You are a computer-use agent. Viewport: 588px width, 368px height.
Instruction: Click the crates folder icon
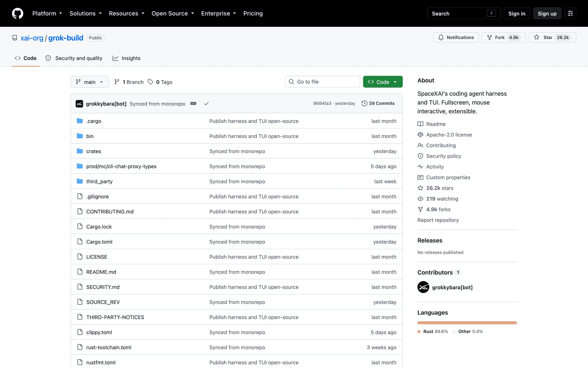[80, 151]
